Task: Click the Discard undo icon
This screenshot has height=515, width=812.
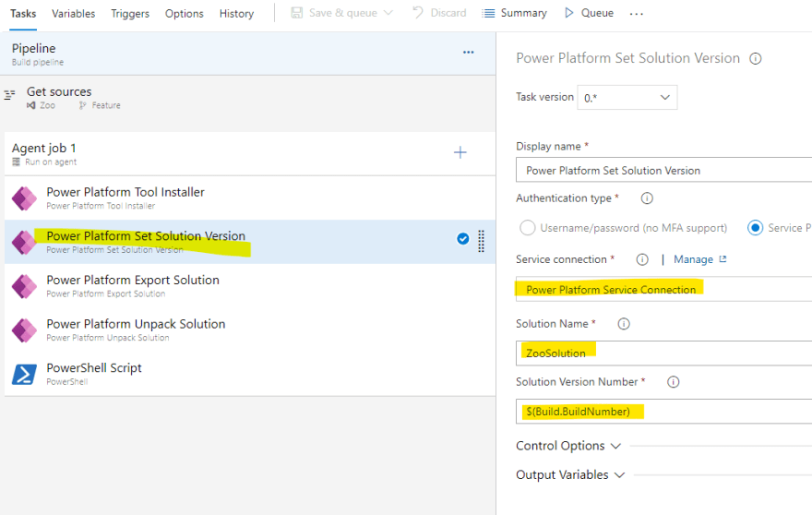Action: pos(417,12)
